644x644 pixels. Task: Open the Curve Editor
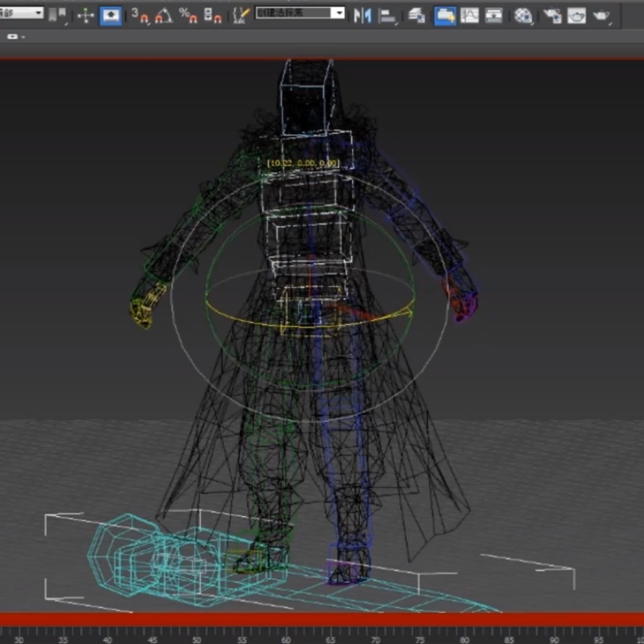470,16
